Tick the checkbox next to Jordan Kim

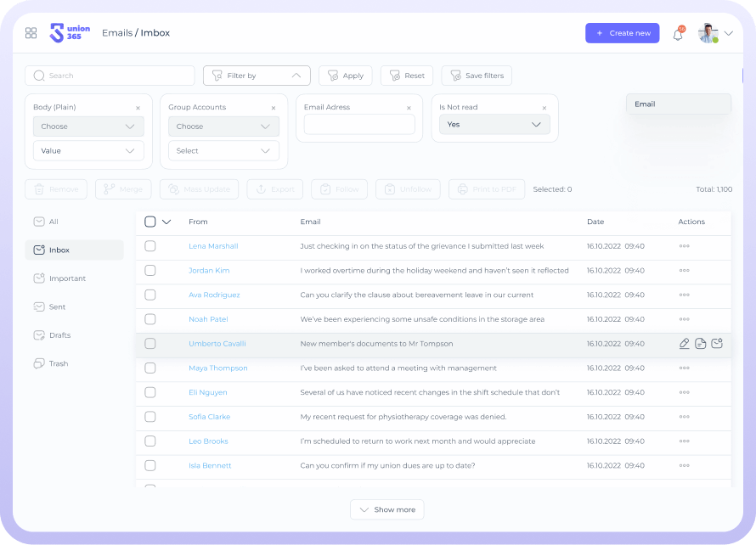(150, 271)
